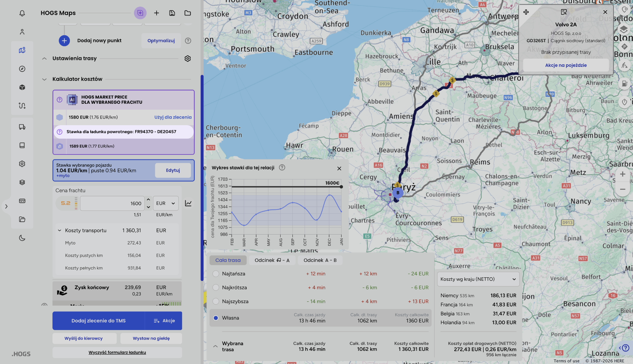Viewport: 633px width, 364px height.
Task: Open Koszty wg kraju (NETTO) dropdown
Action: (x=478, y=279)
